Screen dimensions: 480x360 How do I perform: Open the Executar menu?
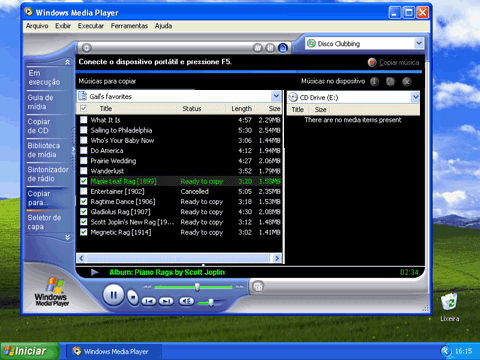91,26
